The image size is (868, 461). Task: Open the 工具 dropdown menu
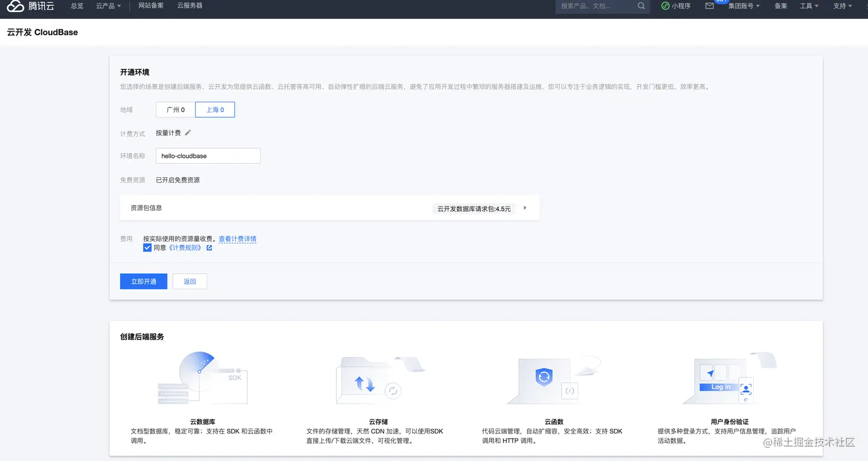coord(808,6)
